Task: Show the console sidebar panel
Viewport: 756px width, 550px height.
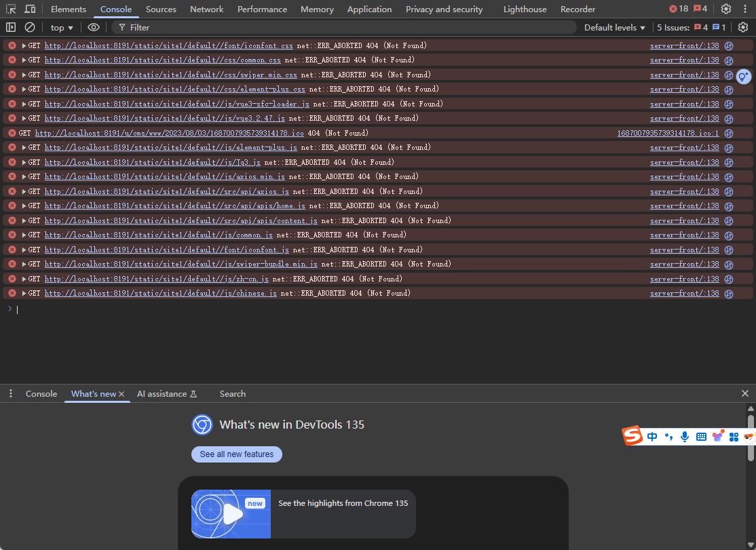Action: pyautogui.click(x=11, y=27)
